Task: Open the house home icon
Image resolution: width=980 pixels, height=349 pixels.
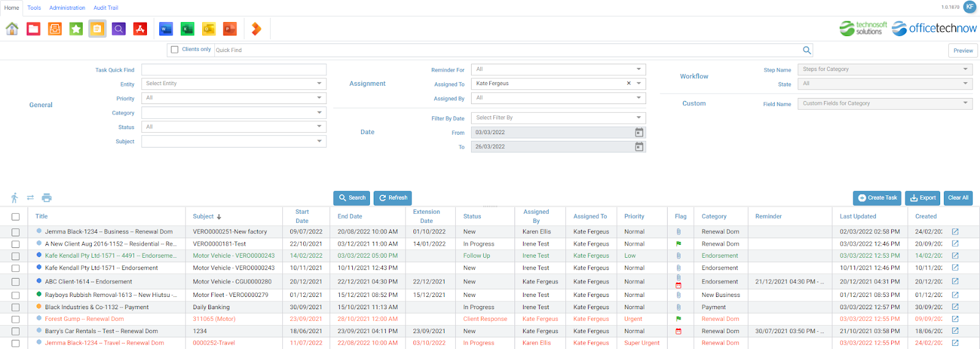Action: point(12,29)
